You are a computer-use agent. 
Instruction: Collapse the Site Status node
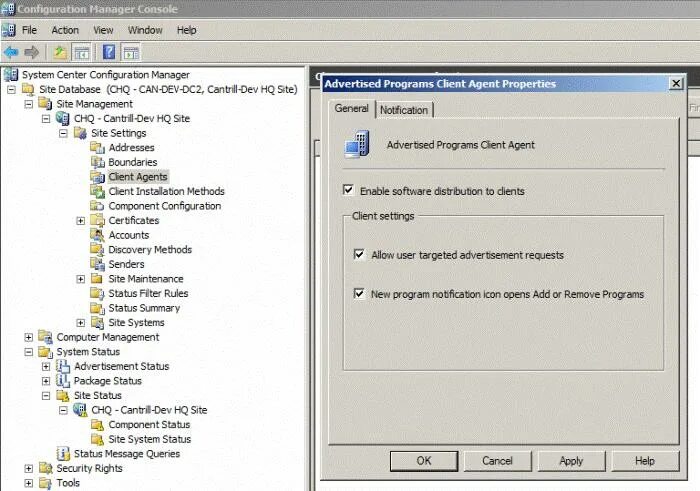coord(46,395)
